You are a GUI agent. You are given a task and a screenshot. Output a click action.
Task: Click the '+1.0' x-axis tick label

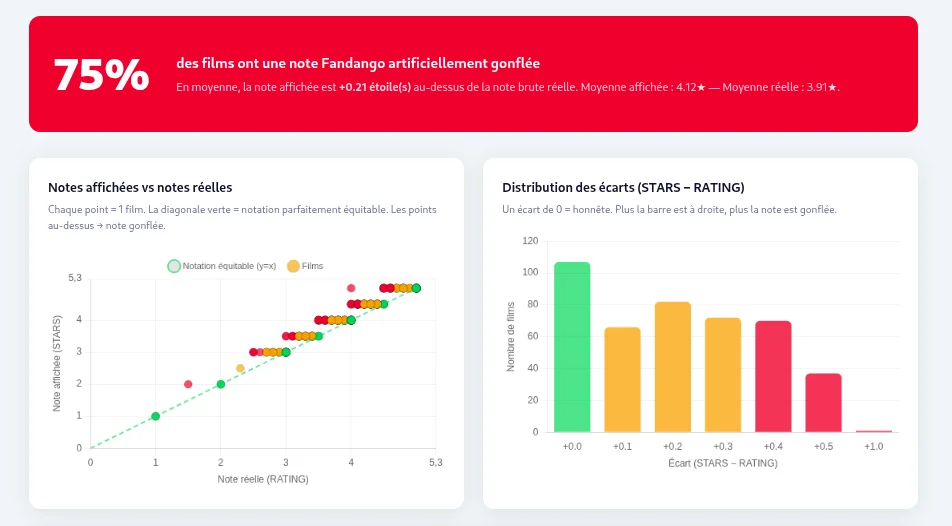(x=874, y=446)
